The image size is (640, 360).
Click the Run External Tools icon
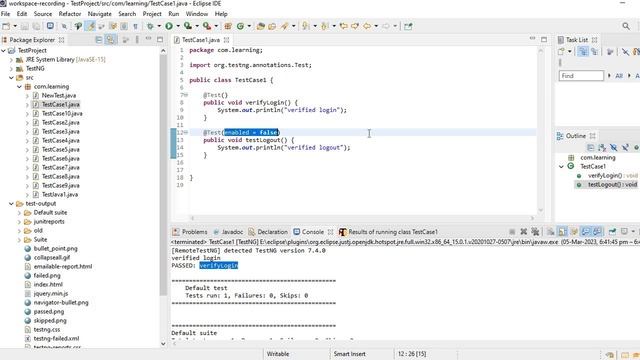[x=207, y=26]
